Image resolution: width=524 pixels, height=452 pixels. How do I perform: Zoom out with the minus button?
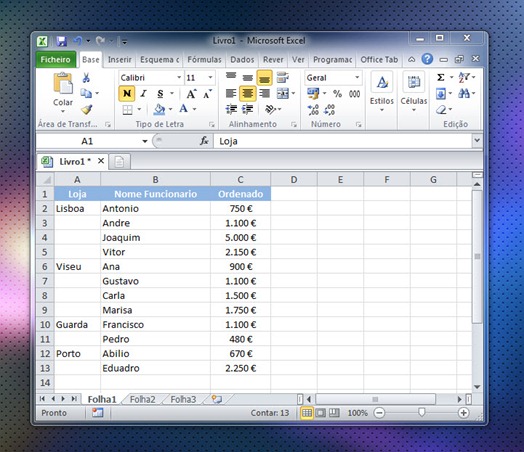pos(379,413)
